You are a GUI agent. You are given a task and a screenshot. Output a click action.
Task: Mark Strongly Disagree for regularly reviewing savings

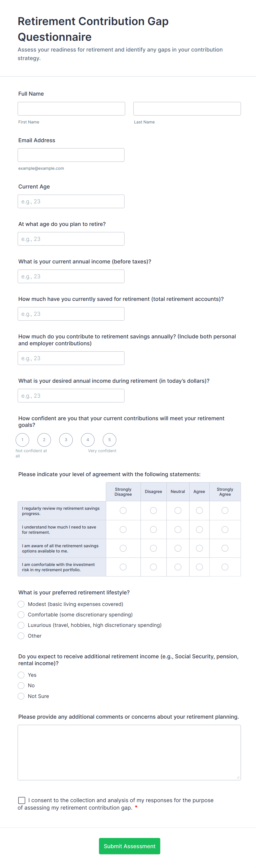(123, 511)
